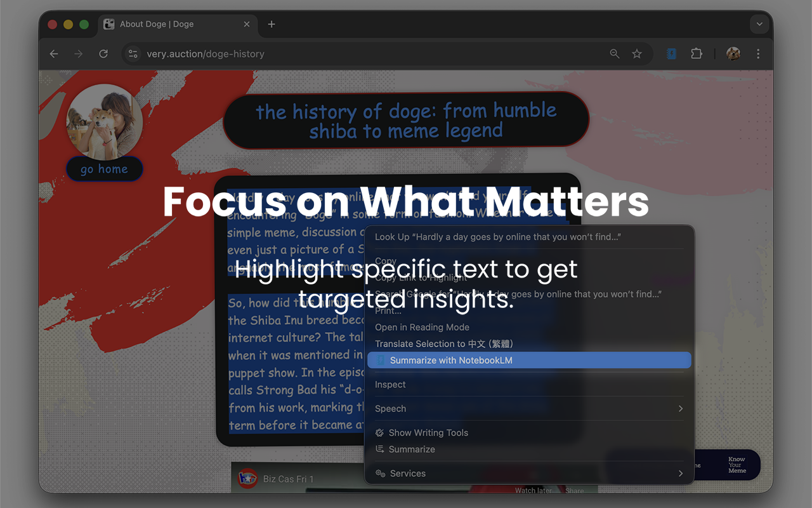Open the Know Your Meme link
Viewport: 812px width, 508px height.
pyautogui.click(x=737, y=465)
